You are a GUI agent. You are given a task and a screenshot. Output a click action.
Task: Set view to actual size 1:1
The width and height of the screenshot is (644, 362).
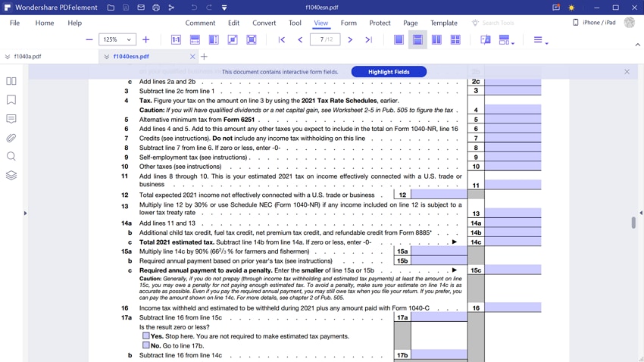pyautogui.click(x=176, y=40)
